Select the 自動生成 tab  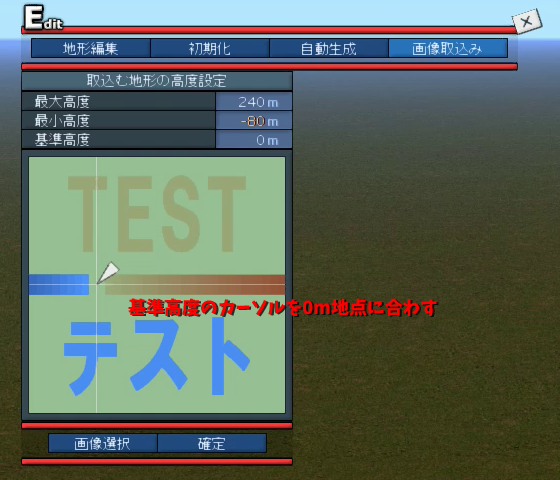329,48
